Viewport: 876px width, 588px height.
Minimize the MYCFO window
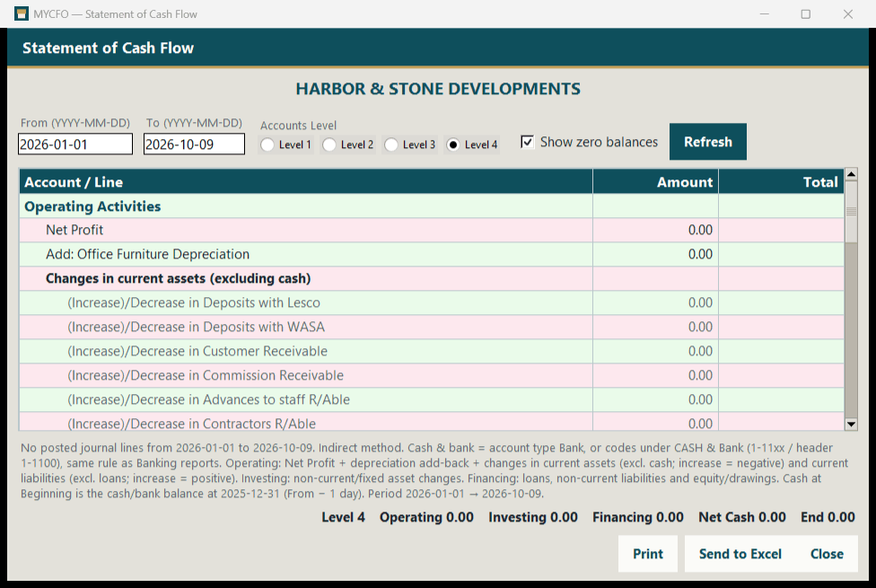[765, 14]
